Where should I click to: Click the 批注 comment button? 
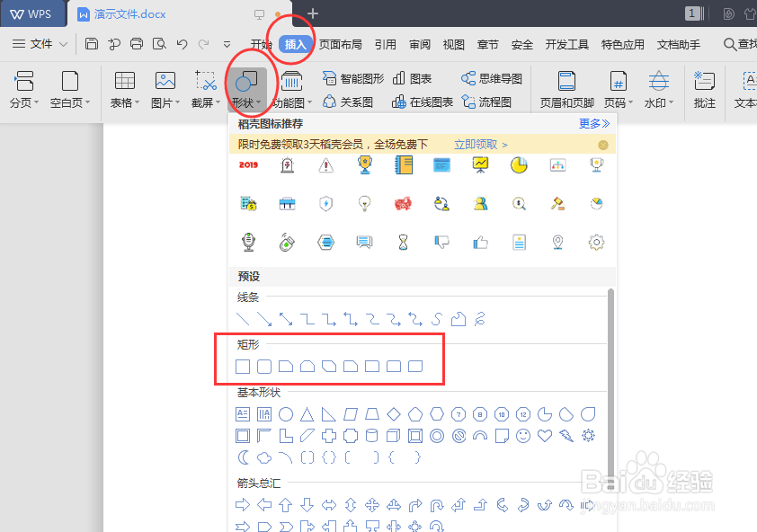tap(704, 89)
